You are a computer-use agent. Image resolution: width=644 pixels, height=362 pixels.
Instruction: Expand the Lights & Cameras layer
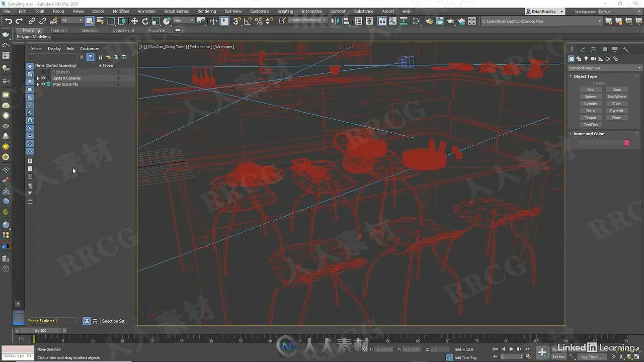click(x=38, y=78)
